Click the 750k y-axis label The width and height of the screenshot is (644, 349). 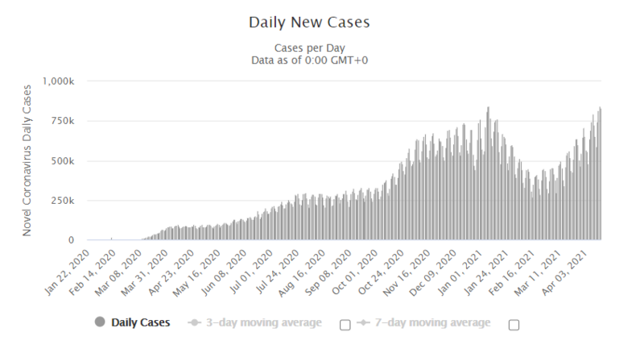click(x=63, y=121)
